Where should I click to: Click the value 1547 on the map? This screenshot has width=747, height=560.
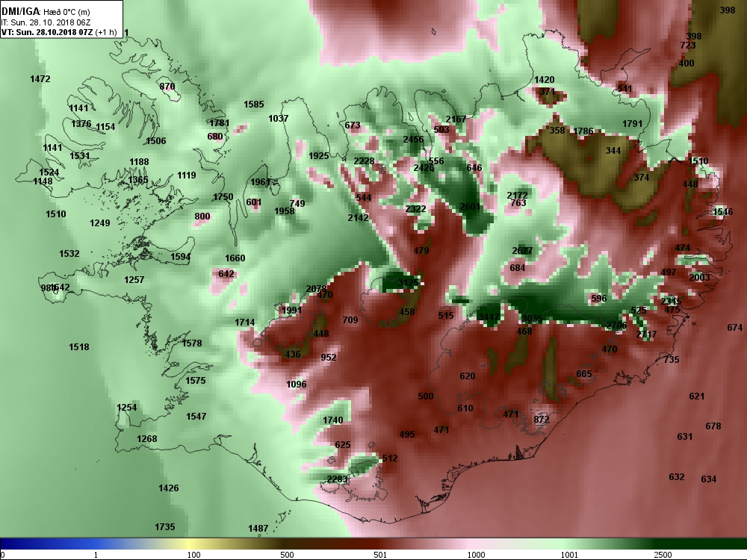196,417
